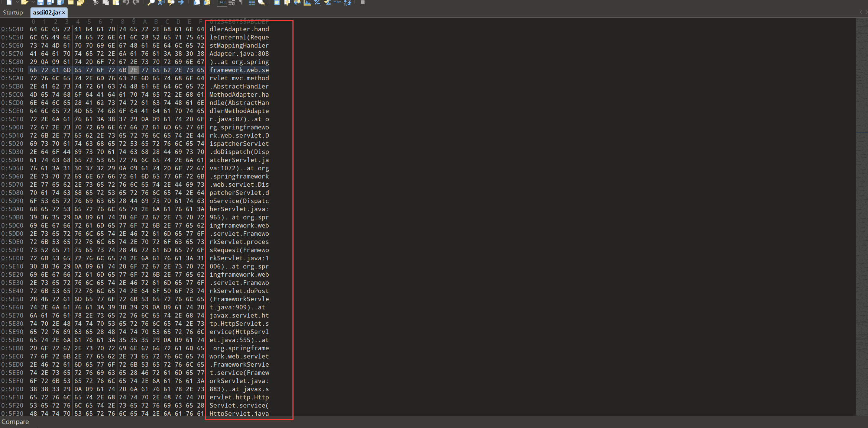Switch to the Startup tab
868x428 pixels.
pos(13,13)
